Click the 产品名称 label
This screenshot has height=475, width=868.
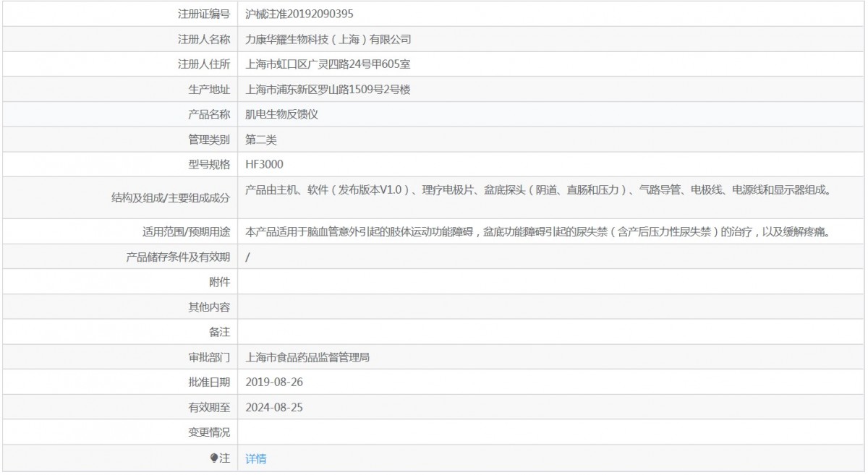[x=209, y=114]
